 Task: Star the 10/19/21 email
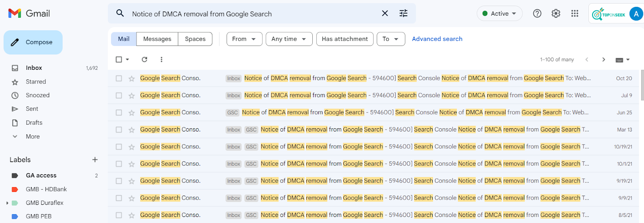[x=132, y=147]
